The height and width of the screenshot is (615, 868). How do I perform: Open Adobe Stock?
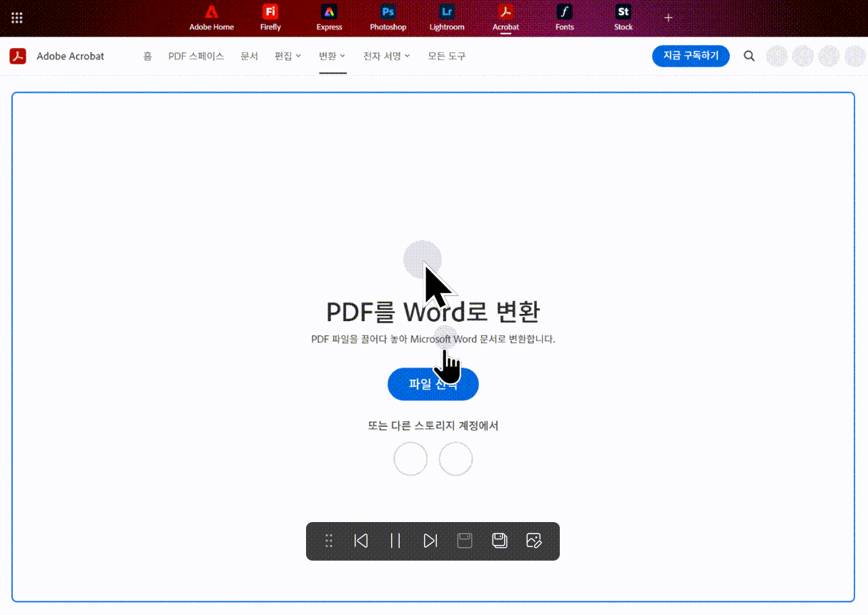[623, 19]
